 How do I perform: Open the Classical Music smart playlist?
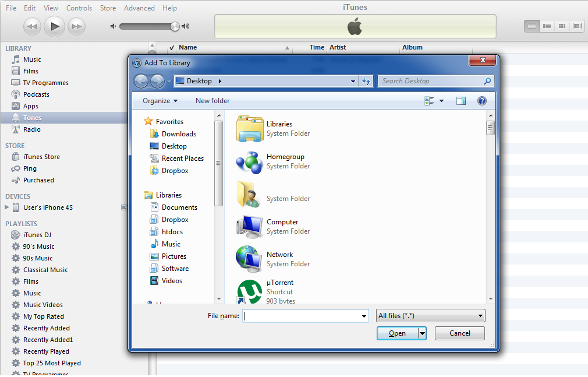pos(45,270)
